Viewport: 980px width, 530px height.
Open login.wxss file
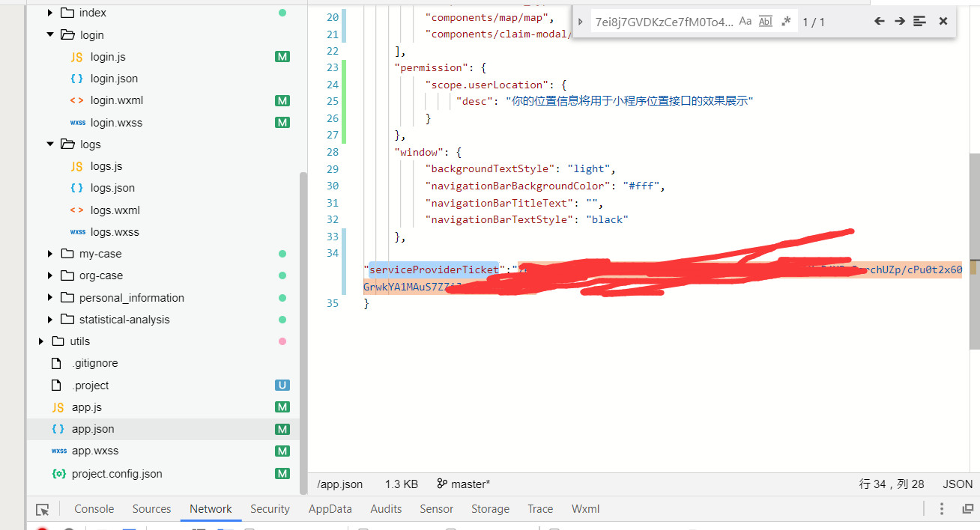(x=116, y=122)
